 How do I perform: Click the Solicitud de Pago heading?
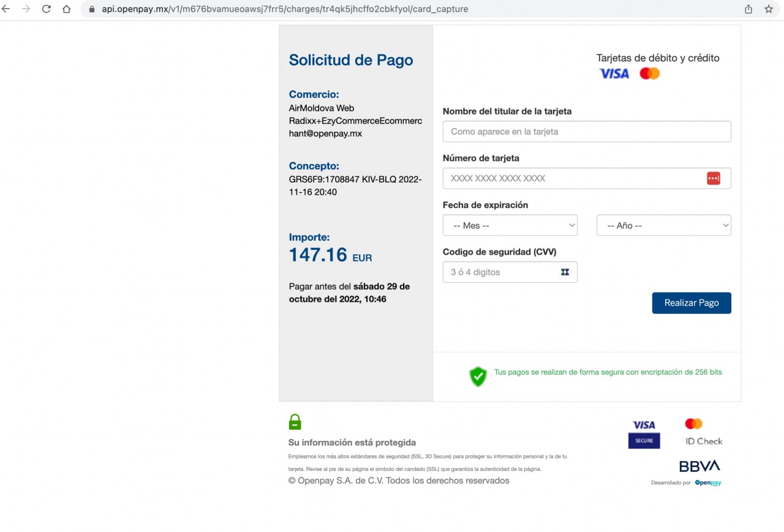[351, 60]
